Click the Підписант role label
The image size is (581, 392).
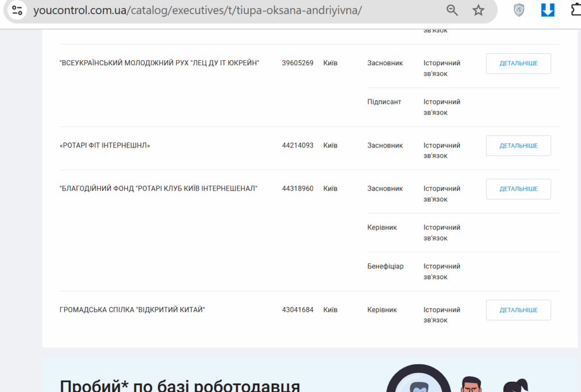click(384, 102)
